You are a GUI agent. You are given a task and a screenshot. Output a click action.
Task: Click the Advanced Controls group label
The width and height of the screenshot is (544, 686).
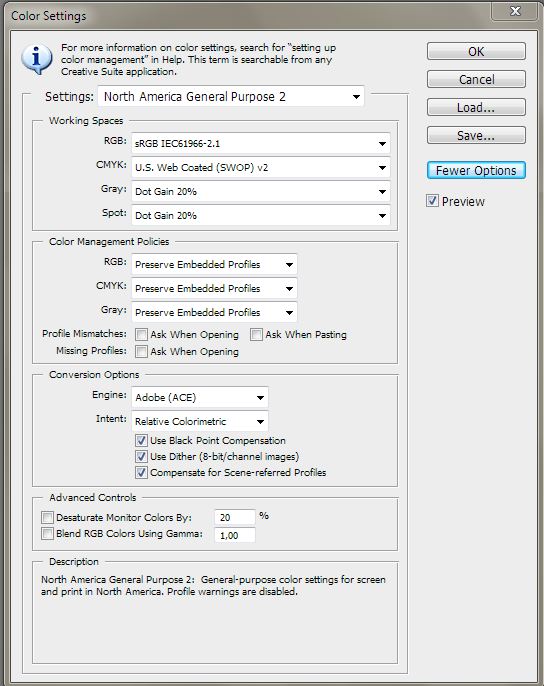pos(93,497)
